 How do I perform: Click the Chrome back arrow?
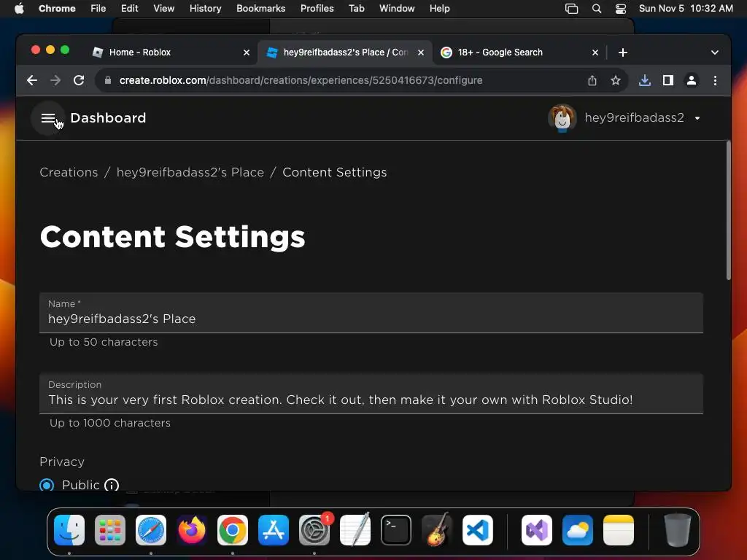32,80
